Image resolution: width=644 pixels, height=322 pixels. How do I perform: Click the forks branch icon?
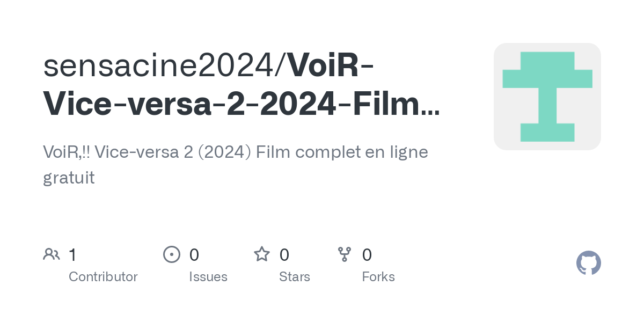tap(344, 254)
